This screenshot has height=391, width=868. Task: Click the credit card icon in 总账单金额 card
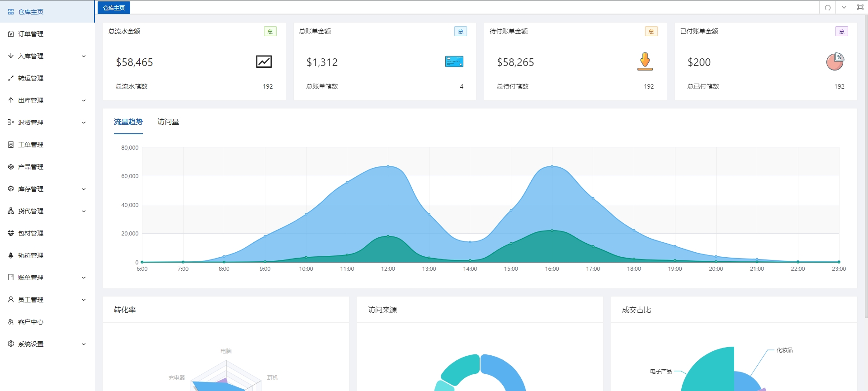click(x=454, y=61)
